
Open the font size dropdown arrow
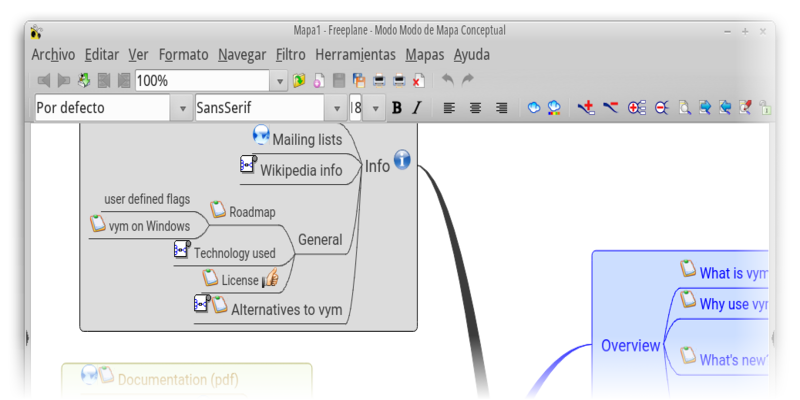(x=376, y=108)
